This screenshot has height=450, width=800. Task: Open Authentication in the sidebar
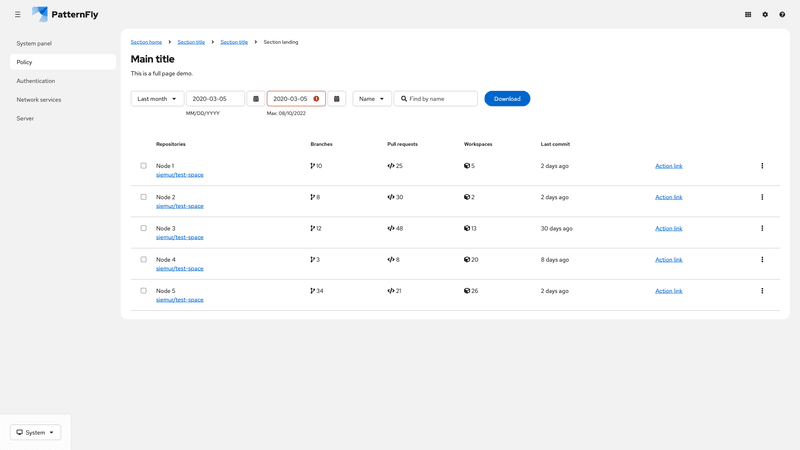pos(63,81)
